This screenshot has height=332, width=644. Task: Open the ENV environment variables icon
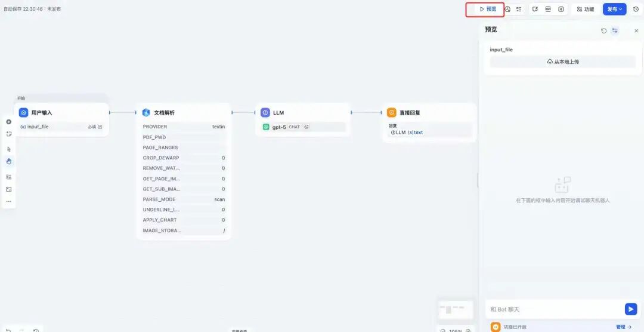(548, 9)
